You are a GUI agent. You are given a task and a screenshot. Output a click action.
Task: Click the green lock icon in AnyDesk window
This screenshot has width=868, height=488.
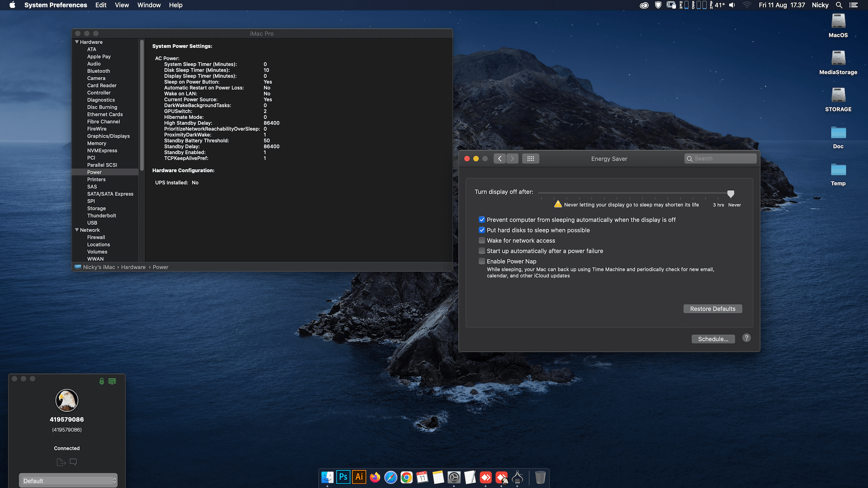(102, 381)
